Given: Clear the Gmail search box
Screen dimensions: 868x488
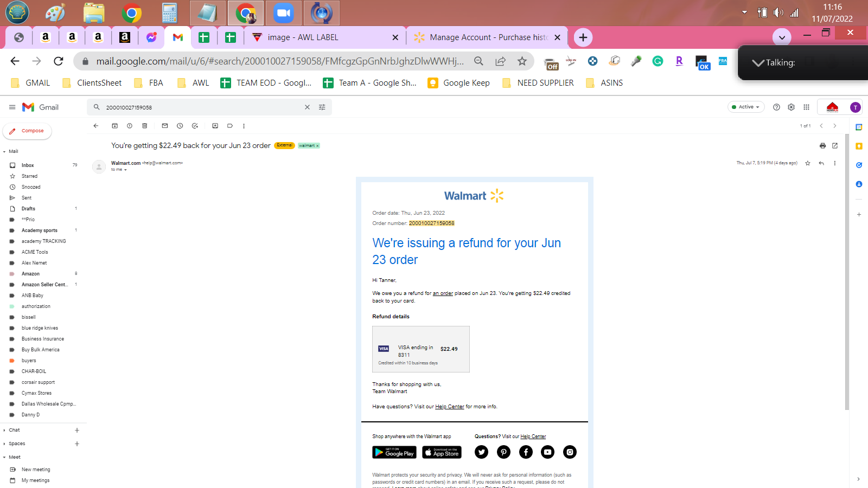Looking at the screenshot, I should point(307,107).
